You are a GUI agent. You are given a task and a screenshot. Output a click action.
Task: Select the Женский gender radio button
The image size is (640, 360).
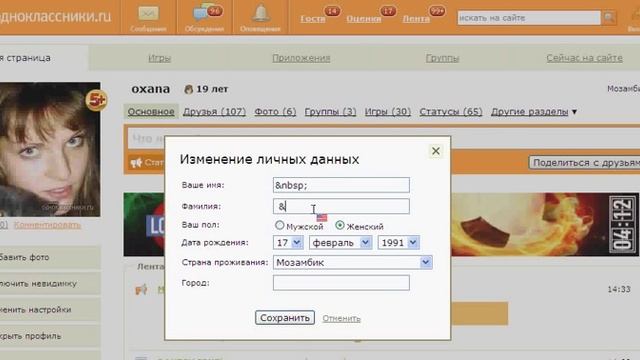[340, 225]
